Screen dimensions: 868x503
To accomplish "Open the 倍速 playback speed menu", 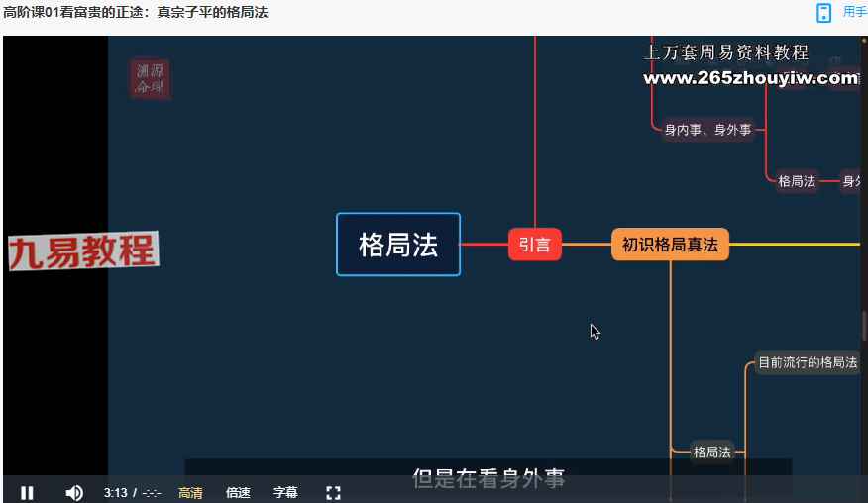I will coord(238,492).
